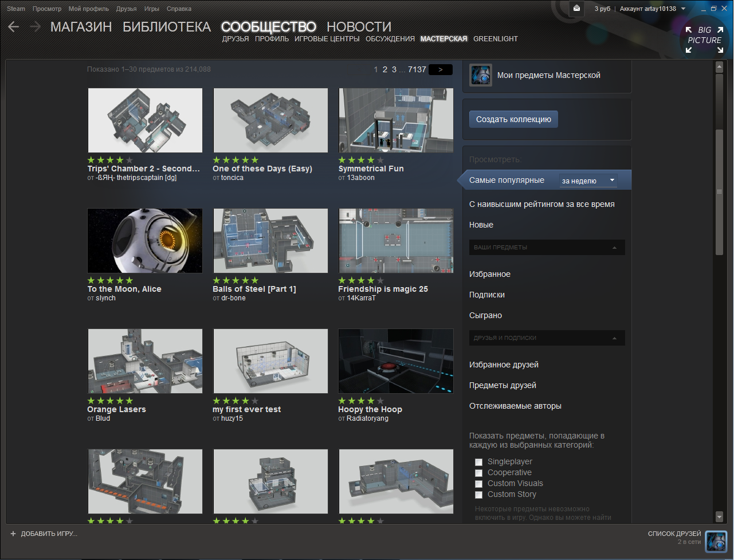Viewport: 734px width, 560px height.
Task: Open the workshop items avatar icon
Action: (481, 75)
